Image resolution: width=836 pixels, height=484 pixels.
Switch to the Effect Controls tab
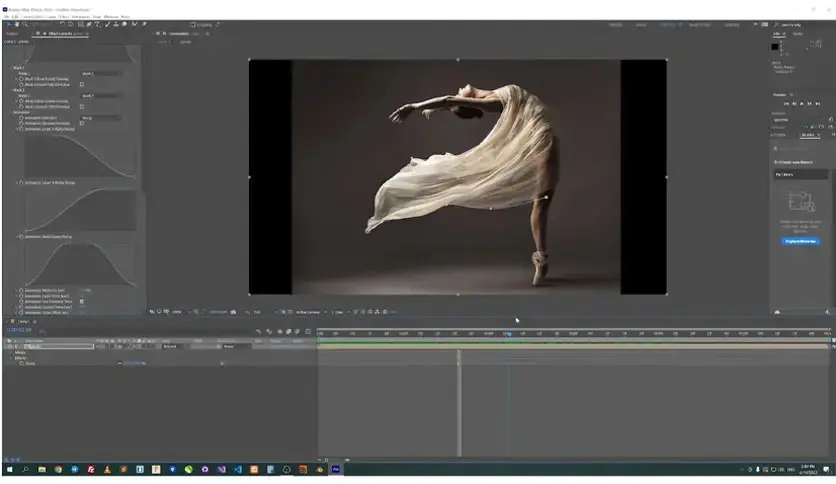coord(60,34)
